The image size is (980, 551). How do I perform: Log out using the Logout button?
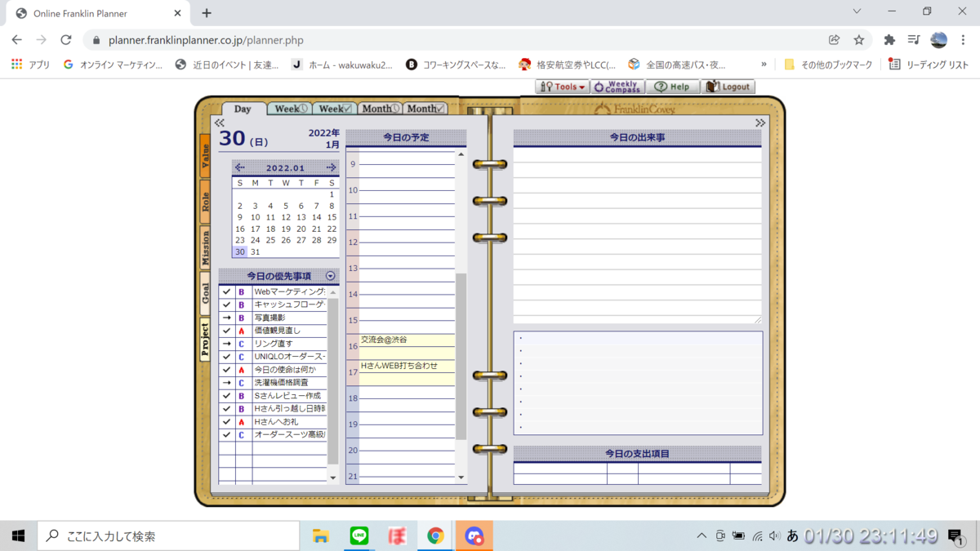(x=728, y=87)
